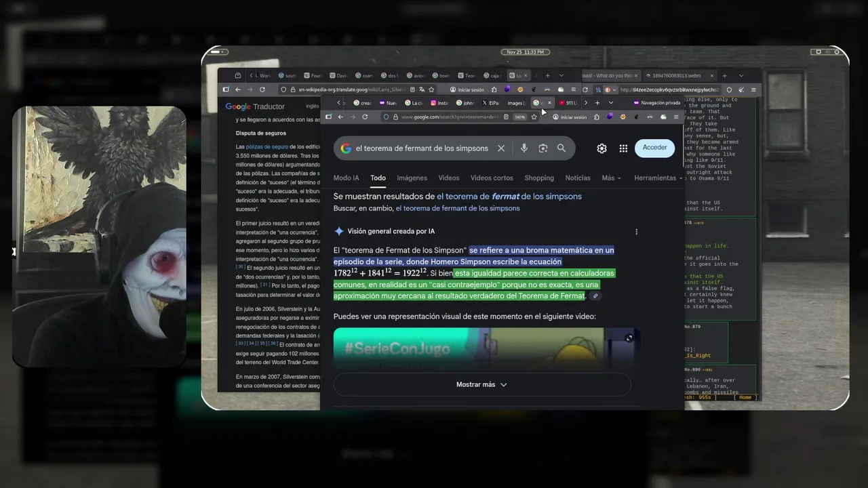Screen dimensions: 868x488
Task: Click the Nov 25 clock in top bar
Action: [x=525, y=52]
